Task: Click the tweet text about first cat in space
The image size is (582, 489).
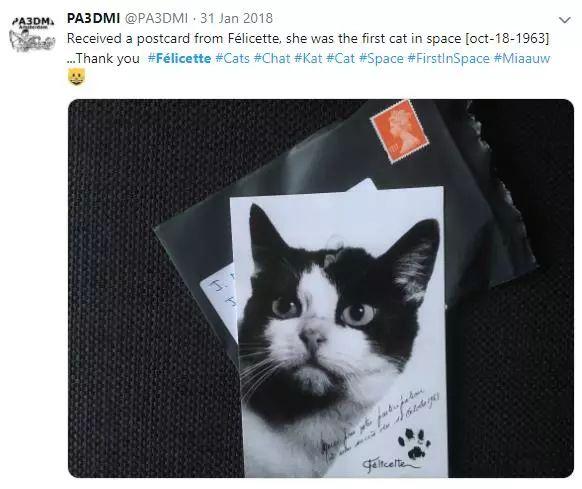Action: pyautogui.click(x=308, y=38)
